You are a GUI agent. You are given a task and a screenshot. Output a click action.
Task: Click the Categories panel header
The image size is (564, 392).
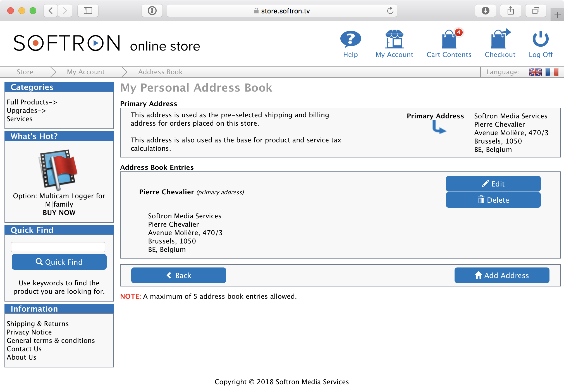[59, 87]
